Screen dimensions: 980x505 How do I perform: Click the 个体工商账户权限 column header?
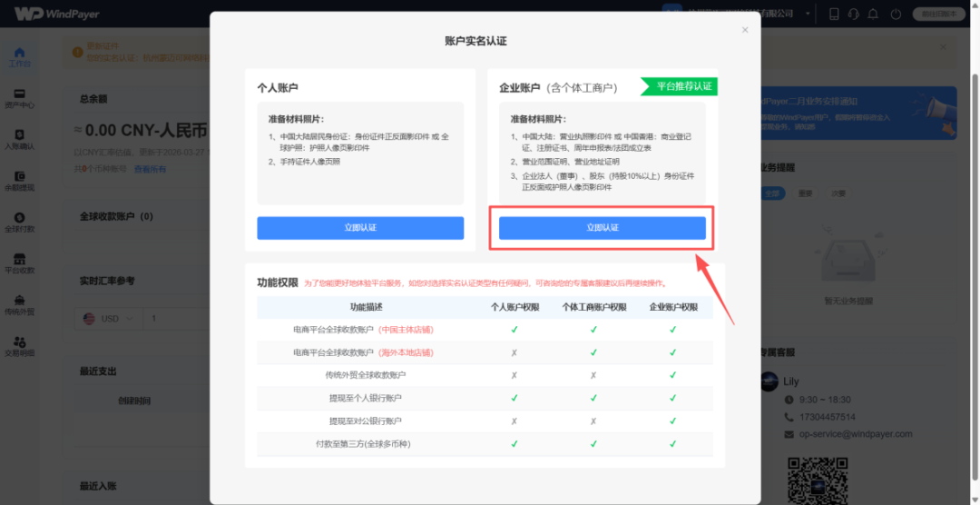click(593, 308)
